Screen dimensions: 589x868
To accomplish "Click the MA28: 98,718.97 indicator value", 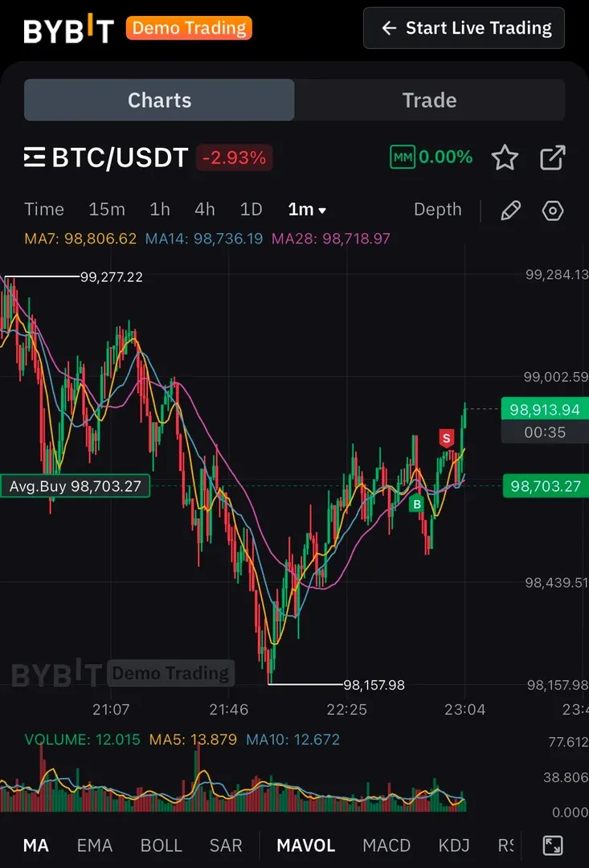I will [331, 239].
